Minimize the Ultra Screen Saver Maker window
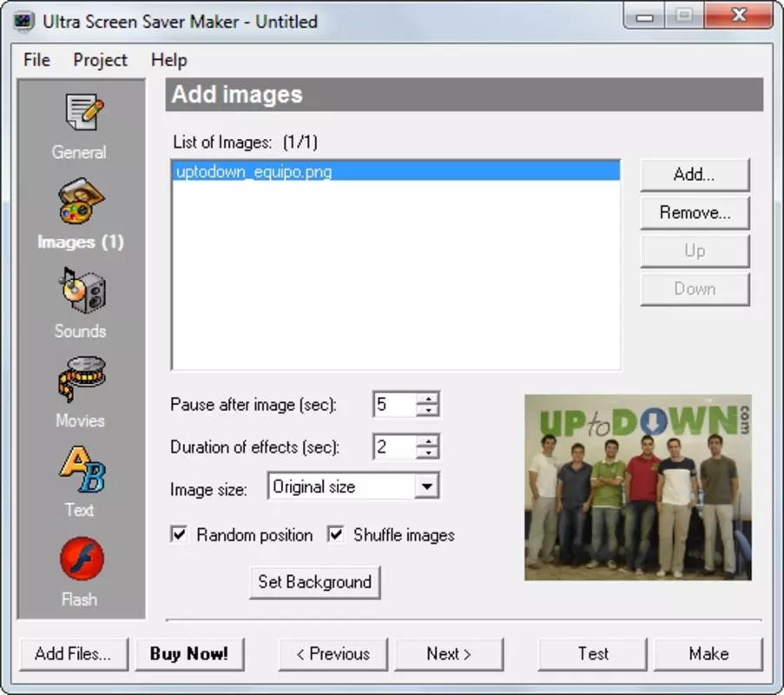Image resolution: width=784 pixels, height=695 pixels. [x=644, y=17]
